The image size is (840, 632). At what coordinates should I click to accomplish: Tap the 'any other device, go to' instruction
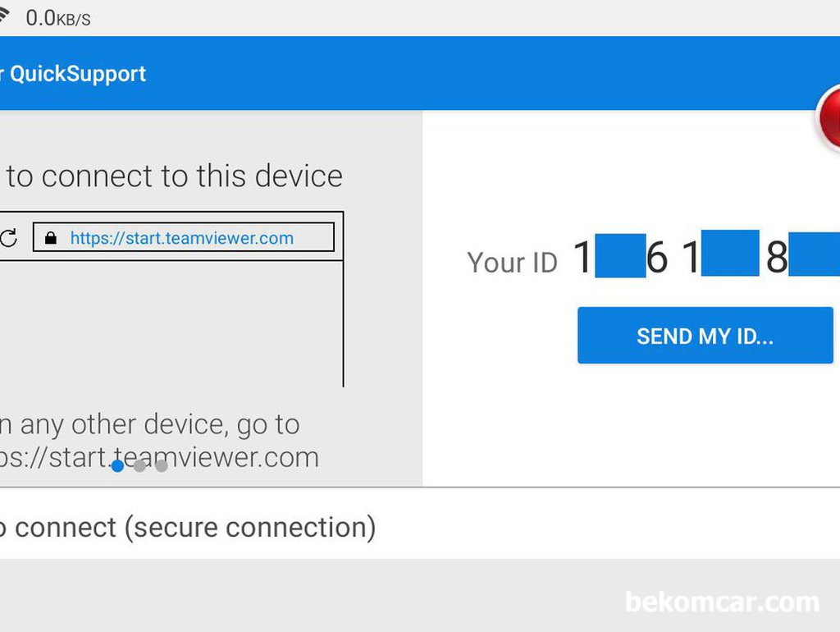[150, 424]
